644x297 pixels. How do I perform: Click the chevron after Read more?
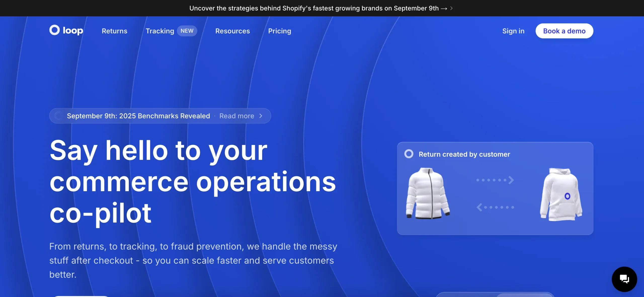(261, 116)
